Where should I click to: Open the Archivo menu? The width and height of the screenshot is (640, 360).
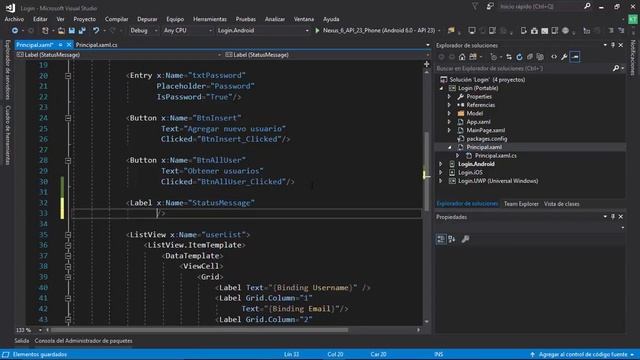point(14,19)
